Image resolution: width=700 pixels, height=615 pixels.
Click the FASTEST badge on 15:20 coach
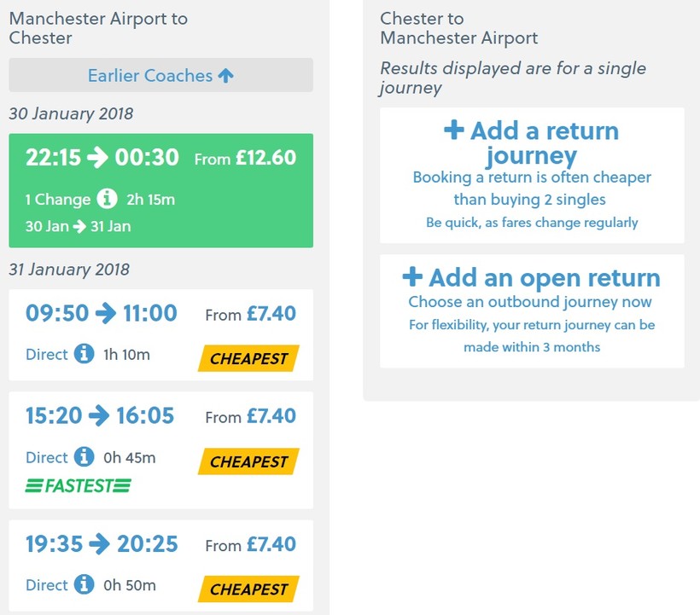coord(79,486)
